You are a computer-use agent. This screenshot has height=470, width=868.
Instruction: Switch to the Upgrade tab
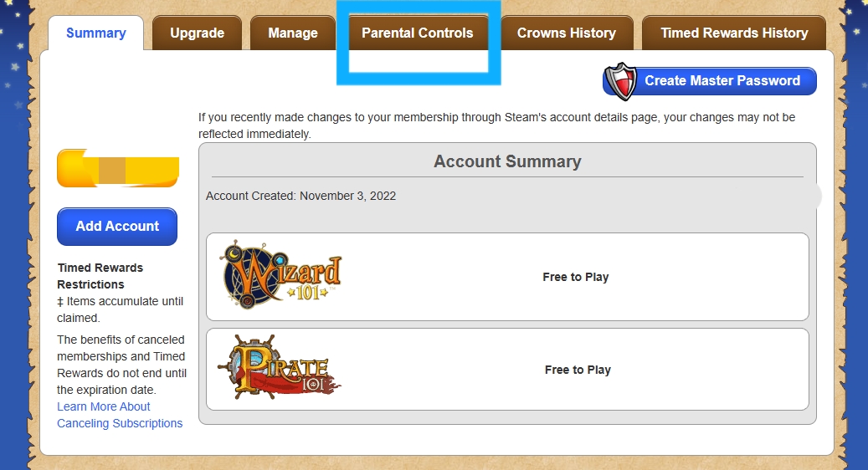click(x=197, y=33)
